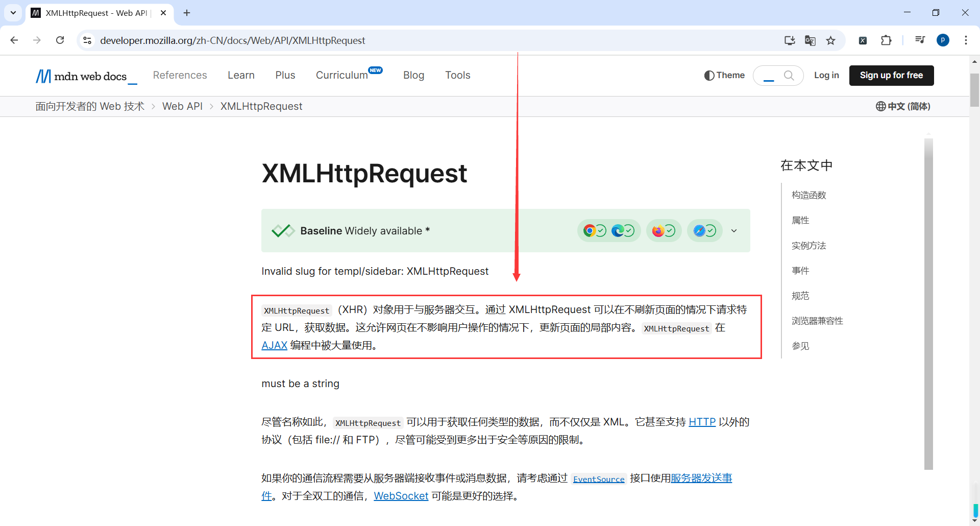Screen dimensions: 980x526
Task: Click the browser forward arrow
Action: point(37,40)
